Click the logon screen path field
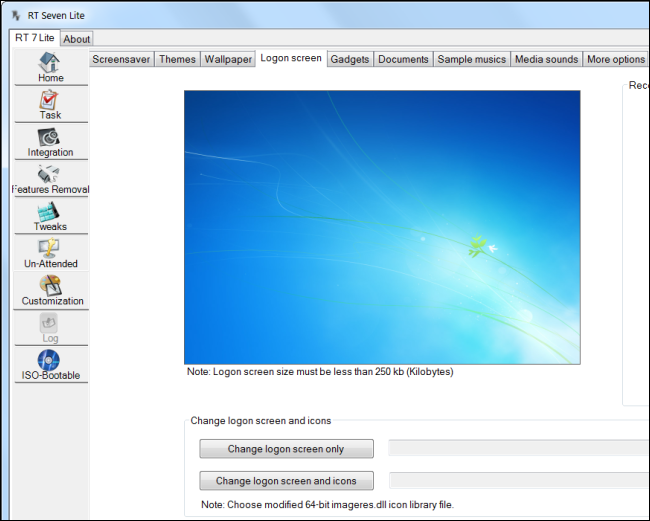 519,448
